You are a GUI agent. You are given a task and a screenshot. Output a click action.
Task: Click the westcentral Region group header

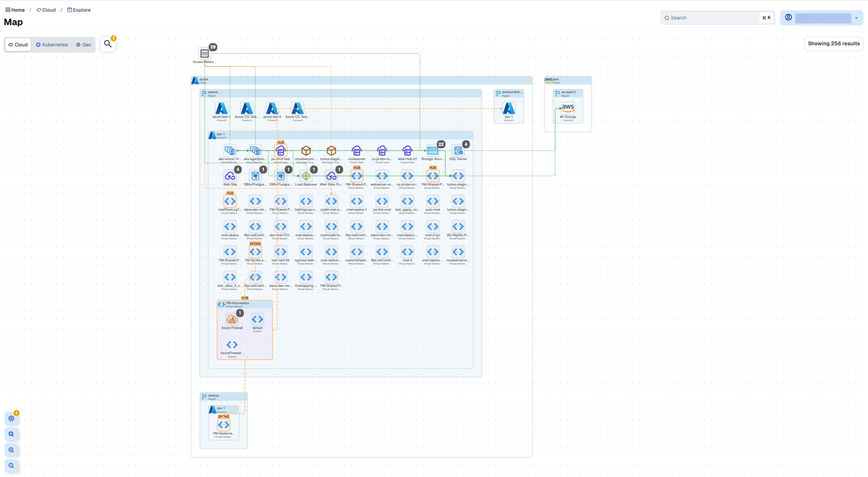pos(509,93)
